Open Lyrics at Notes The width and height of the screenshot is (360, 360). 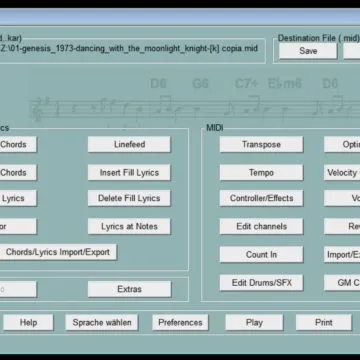click(129, 227)
